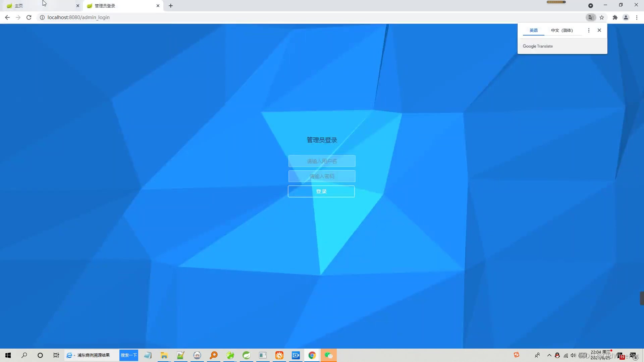
Task: Click the address bar URL field
Action: click(78, 17)
